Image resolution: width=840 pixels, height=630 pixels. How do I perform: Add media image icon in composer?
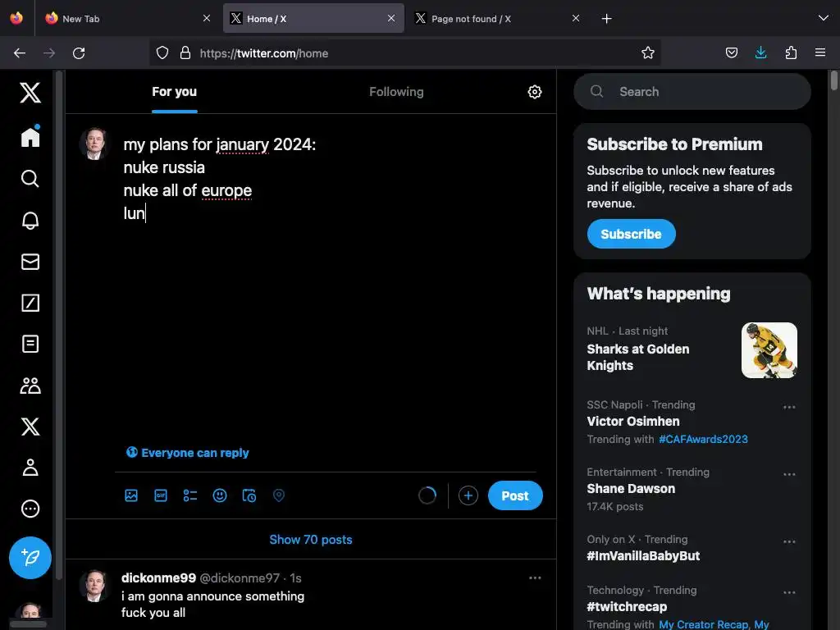click(x=131, y=495)
